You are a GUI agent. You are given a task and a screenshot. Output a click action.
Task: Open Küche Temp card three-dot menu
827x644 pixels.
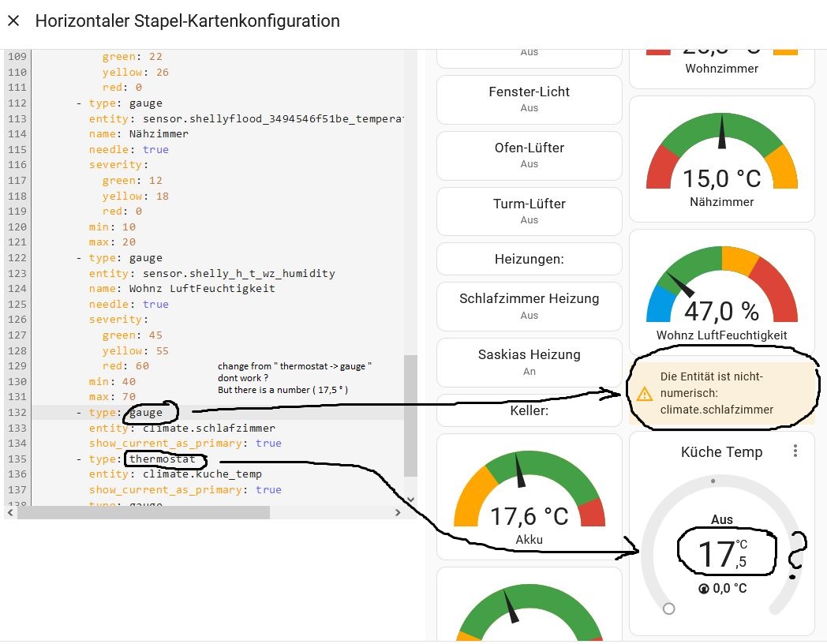pos(795,451)
